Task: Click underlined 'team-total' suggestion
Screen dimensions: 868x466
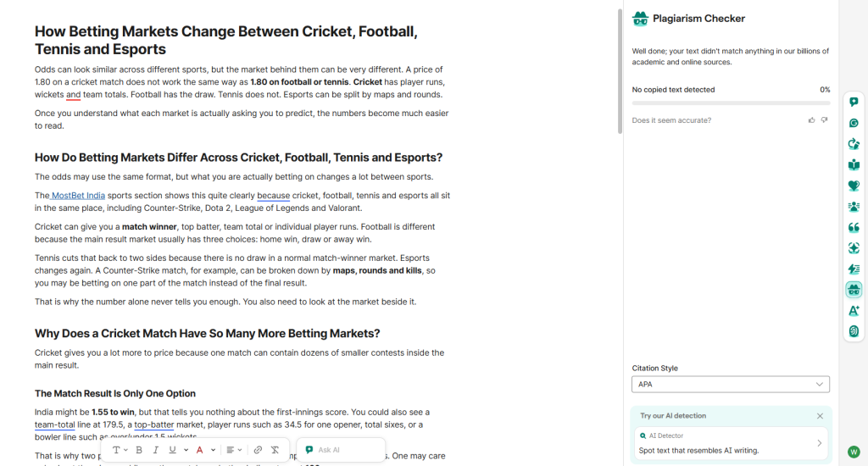Action: tap(54, 424)
